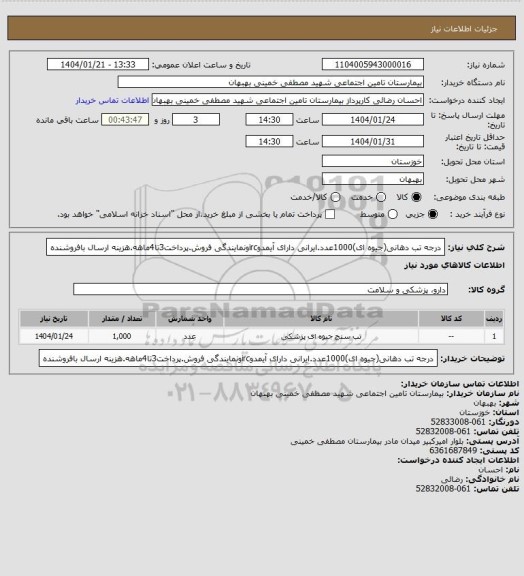Click the creator first name احسان

(x=490, y=470)
